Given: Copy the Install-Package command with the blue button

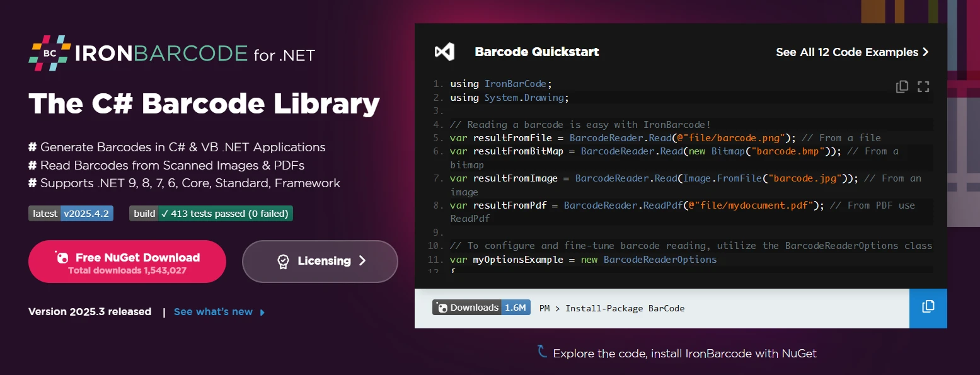Looking at the screenshot, I should pyautogui.click(x=928, y=308).
